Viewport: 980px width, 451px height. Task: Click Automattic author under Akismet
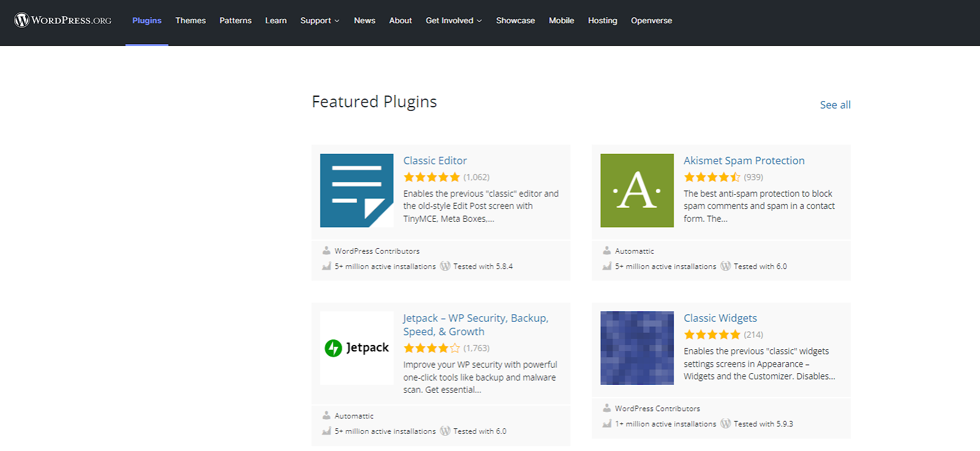point(635,251)
